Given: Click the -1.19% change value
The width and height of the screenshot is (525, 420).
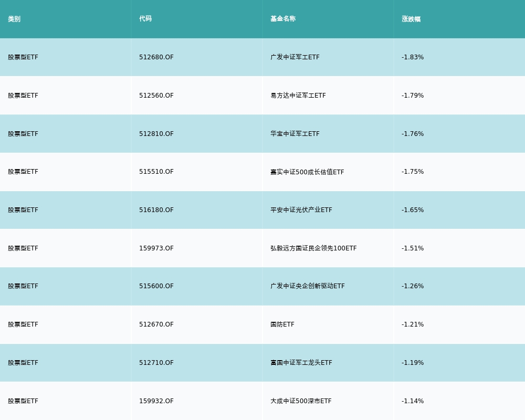Looking at the screenshot, I should (x=413, y=363).
